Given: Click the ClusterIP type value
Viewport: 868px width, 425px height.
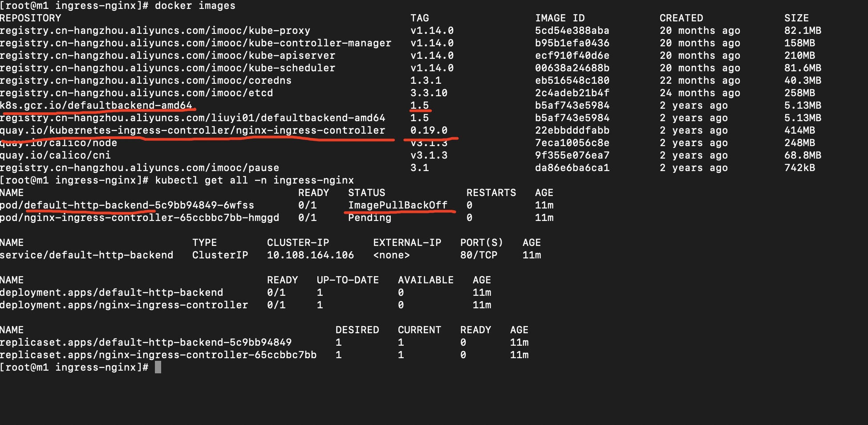Looking at the screenshot, I should (x=220, y=255).
